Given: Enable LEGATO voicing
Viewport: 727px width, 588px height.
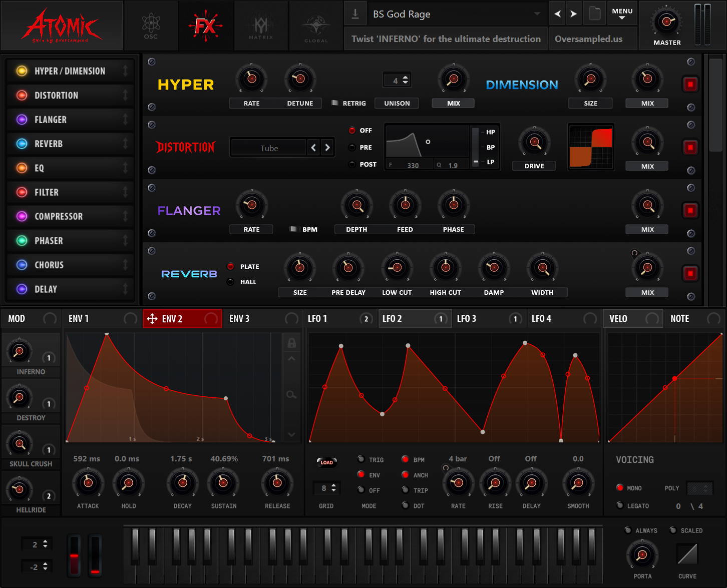Looking at the screenshot, I should tap(620, 505).
